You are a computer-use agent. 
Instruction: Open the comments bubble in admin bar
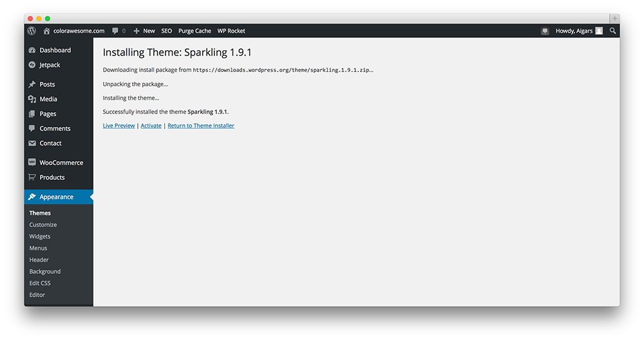click(x=115, y=31)
